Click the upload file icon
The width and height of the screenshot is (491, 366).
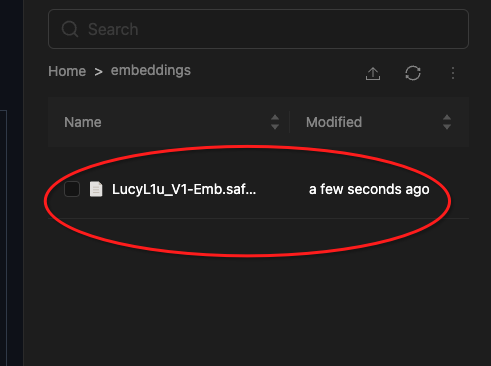tap(373, 73)
